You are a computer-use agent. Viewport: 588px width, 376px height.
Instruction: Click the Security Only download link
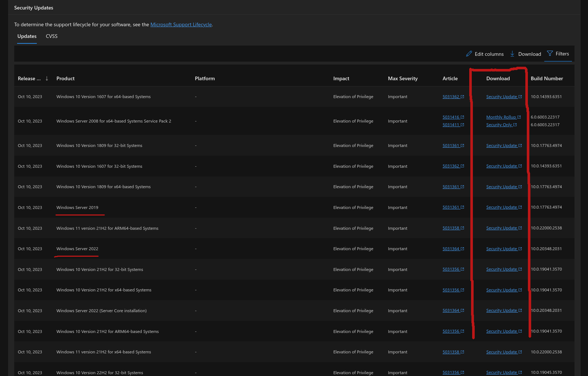[x=501, y=125]
